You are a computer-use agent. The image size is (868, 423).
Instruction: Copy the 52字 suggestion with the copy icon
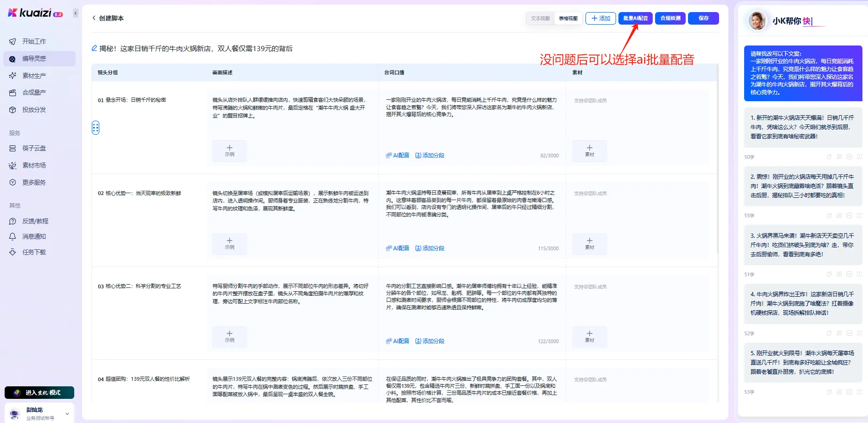tap(829, 333)
